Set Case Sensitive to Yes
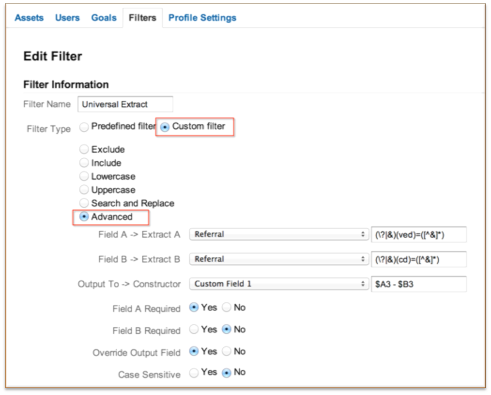This screenshot has height=395, width=491. tap(194, 373)
